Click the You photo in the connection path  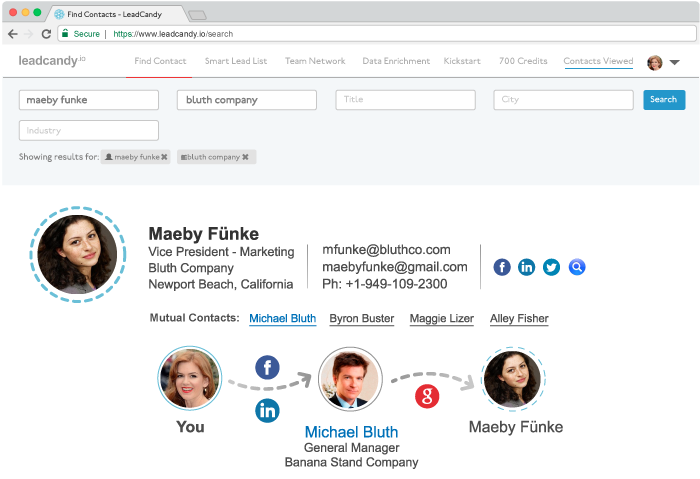point(190,378)
